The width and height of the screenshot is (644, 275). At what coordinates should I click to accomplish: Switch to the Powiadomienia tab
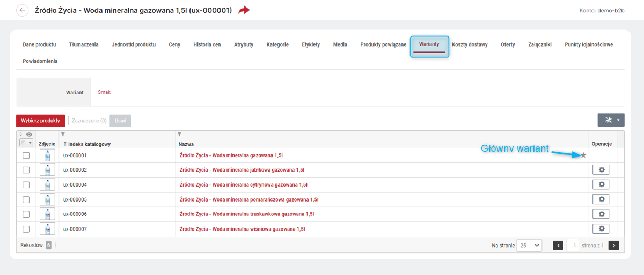pyautogui.click(x=40, y=61)
